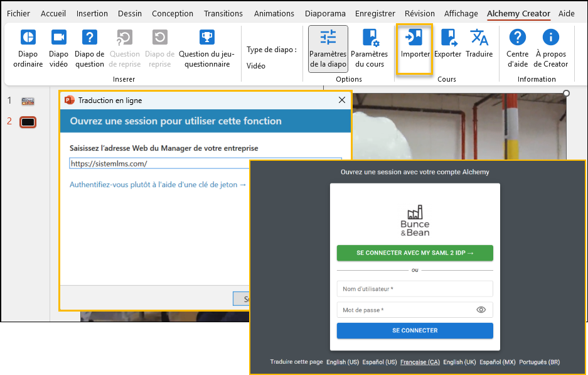Insert a Diapo ordinaire slide

click(28, 48)
